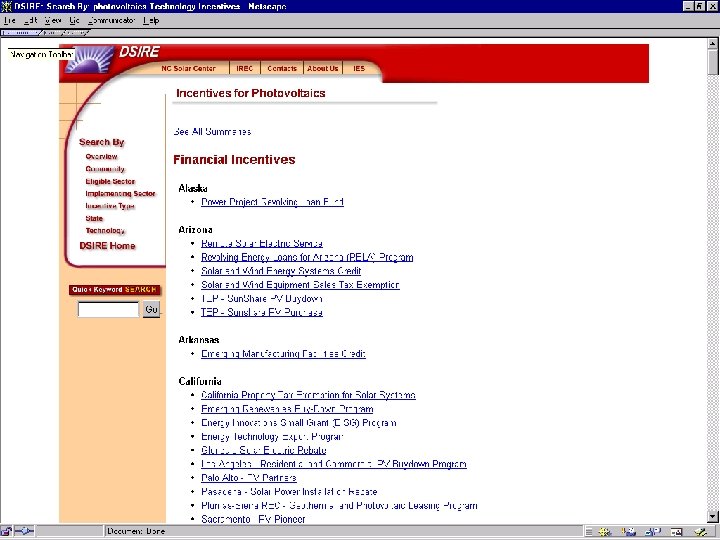Screen dimensions: 720x540
Task: Open the Communicator menu
Action: pyautogui.click(x=112, y=20)
